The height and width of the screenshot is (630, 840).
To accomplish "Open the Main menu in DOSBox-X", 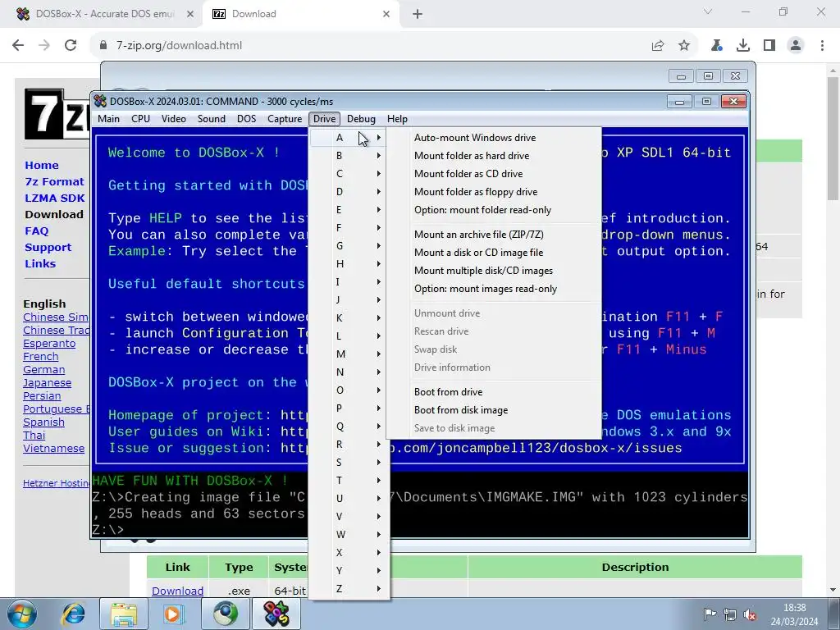I will coord(109,119).
